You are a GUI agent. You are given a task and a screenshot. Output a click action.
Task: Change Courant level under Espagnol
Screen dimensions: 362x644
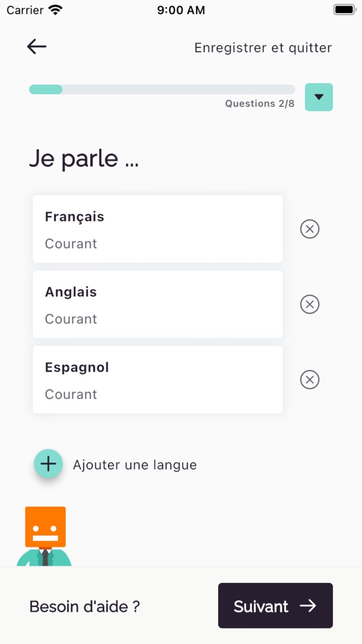tap(71, 394)
